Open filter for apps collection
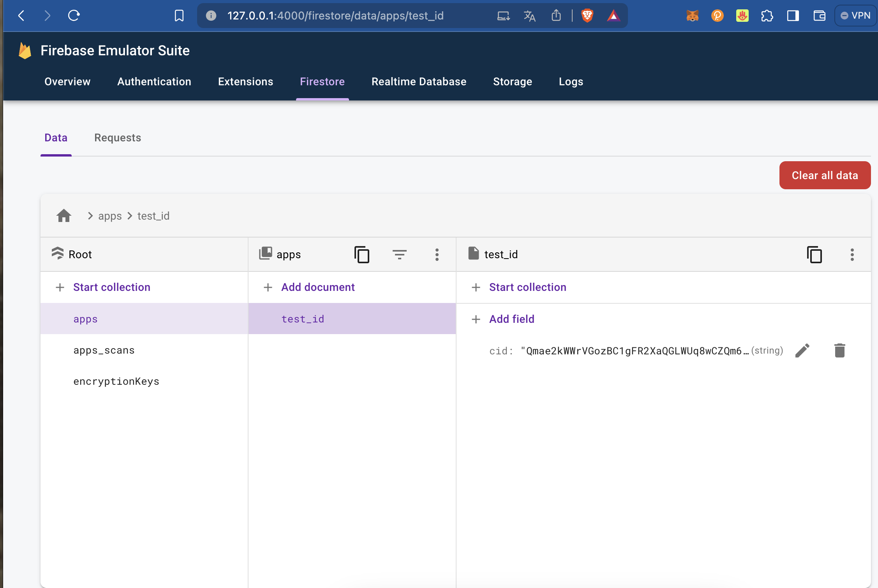Image resolution: width=878 pixels, height=588 pixels. 399,255
